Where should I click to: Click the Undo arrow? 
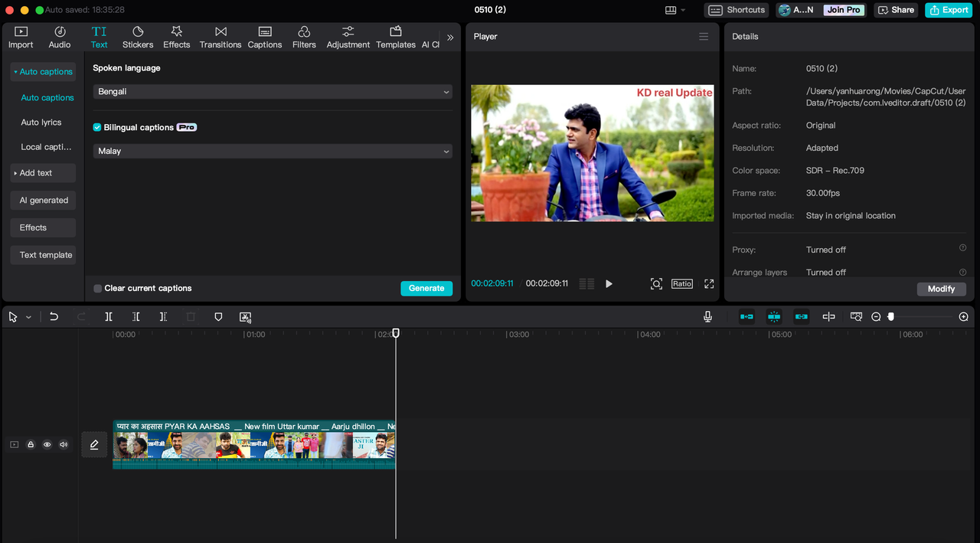pyautogui.click(x=54, y=316)
